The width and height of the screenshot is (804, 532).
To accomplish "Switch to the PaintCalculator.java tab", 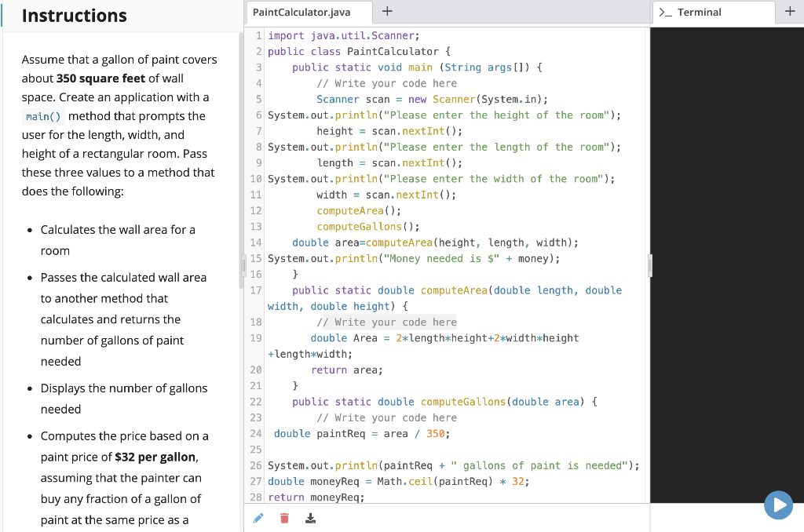I will coord(309,13).
